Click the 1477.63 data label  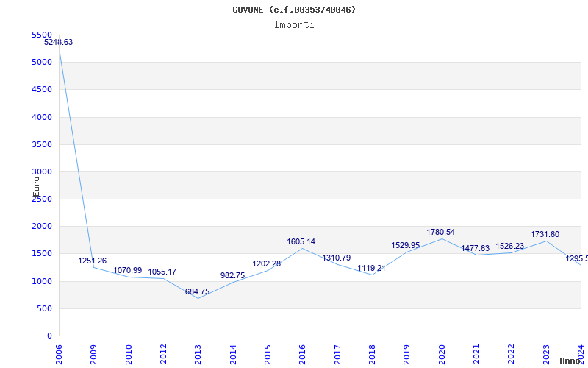pos(475,249)
